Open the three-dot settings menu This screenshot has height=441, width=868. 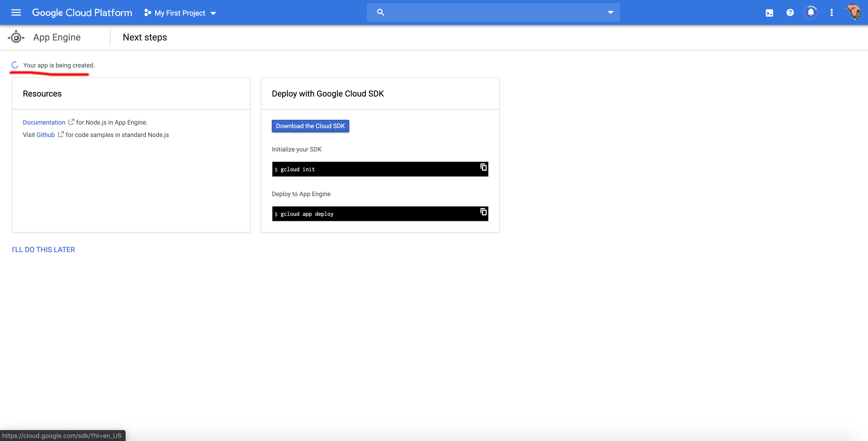tap(832, 13)
